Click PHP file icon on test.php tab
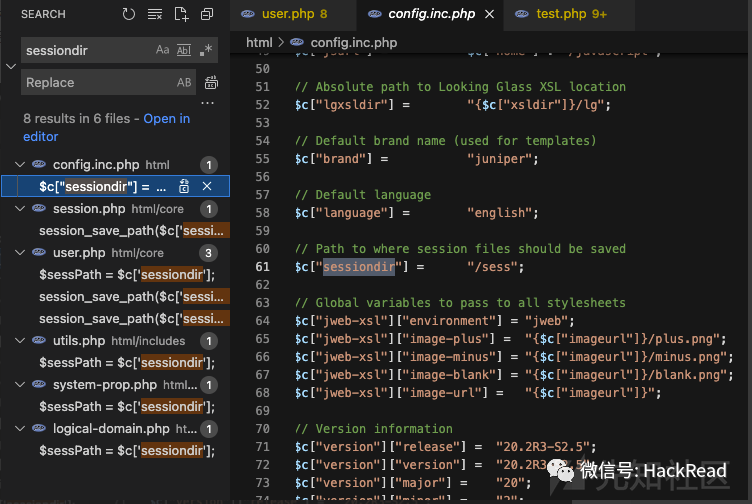Image resolution: width=752 pixels, height=504 pixels. pyautogui.click(x=522, y=14)
